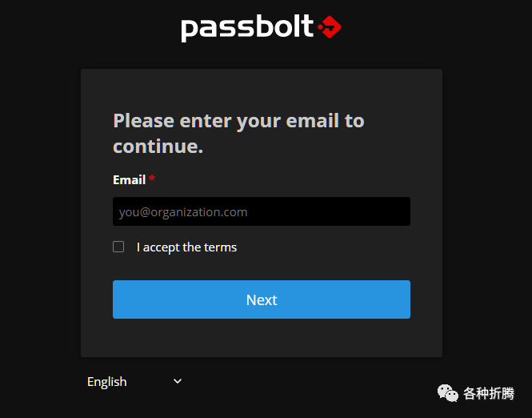Click the 'I accept the terms' label
532x418 pixels.
click(x=186, y=247)
